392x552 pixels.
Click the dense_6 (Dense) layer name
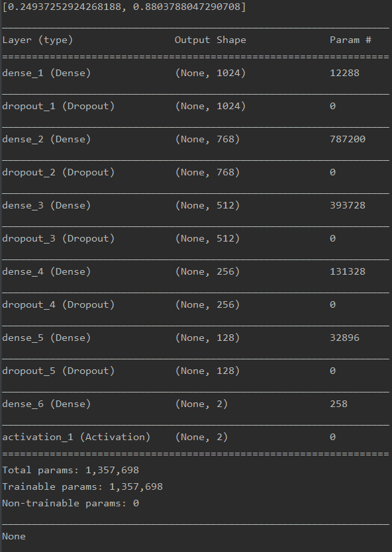(x=46, y=404)
